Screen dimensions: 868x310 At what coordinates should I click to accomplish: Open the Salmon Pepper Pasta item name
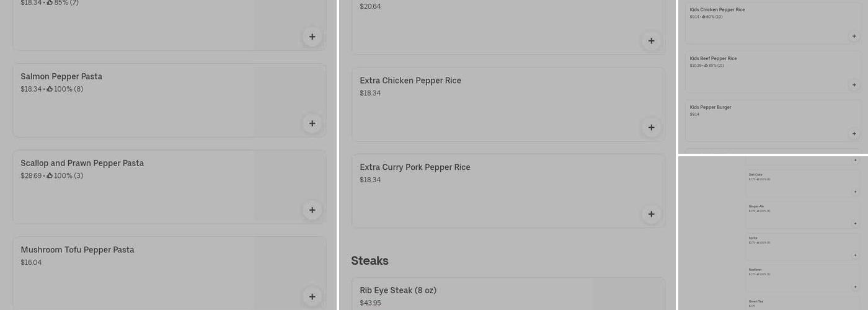click(61, 77)
